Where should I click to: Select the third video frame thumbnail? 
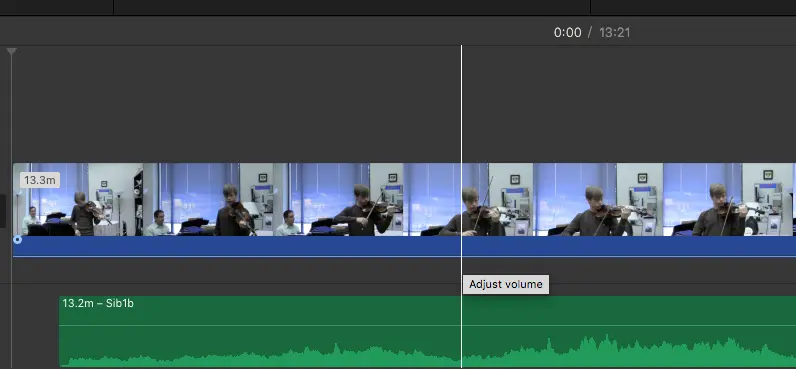338,199
